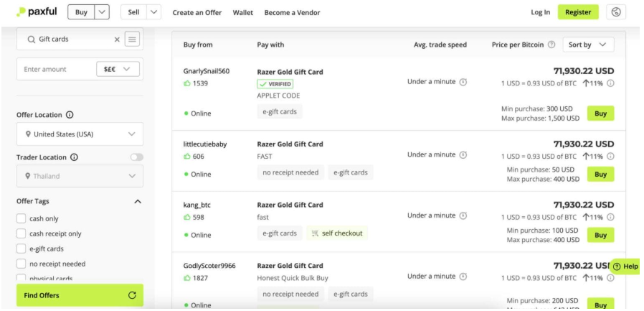Click the self checkout tag on kang_btc offer
The height and width of the screenshot is (311, 644).
(x=337, y=233)
